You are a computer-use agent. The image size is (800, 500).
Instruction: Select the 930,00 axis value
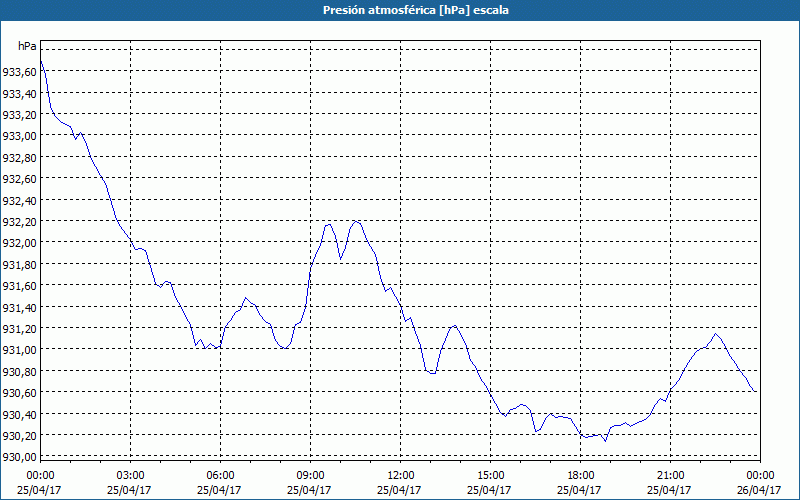pyautogui.click(x=19, y=457)
